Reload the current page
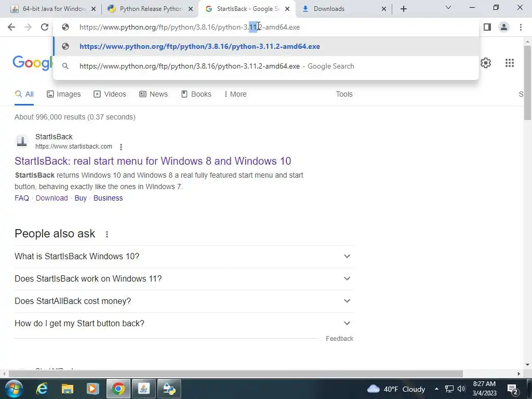 (x=45, y=27)
